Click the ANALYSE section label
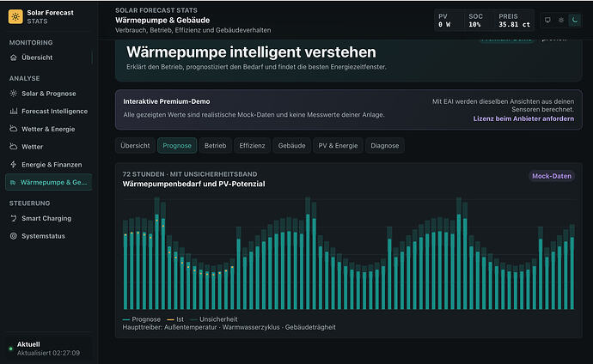 coord(24,78)
